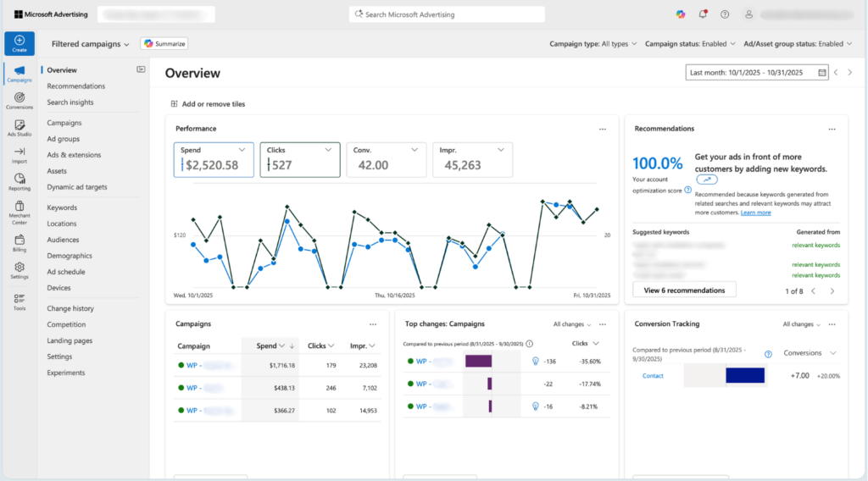
Task: Open Search insights in the menu
Action: tap(70, 102)
